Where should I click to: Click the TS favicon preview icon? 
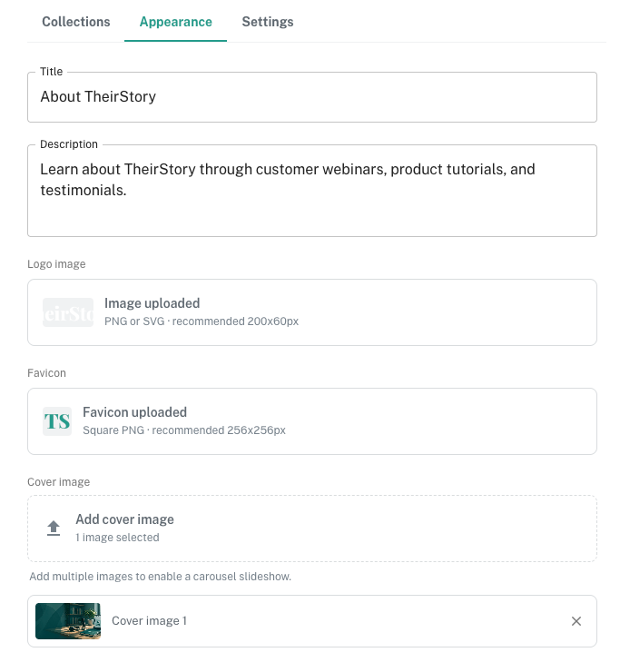tap(57, 421)
